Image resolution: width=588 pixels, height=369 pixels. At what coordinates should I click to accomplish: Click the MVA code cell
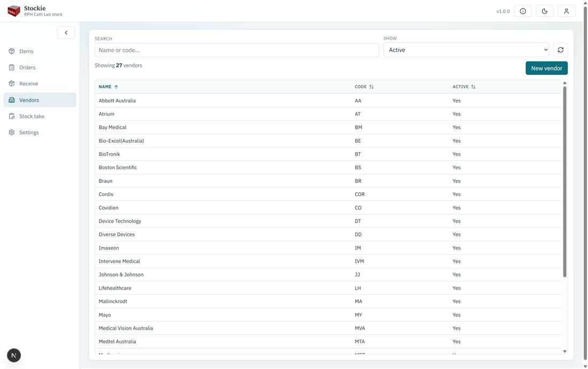click(x=360, y=328)
